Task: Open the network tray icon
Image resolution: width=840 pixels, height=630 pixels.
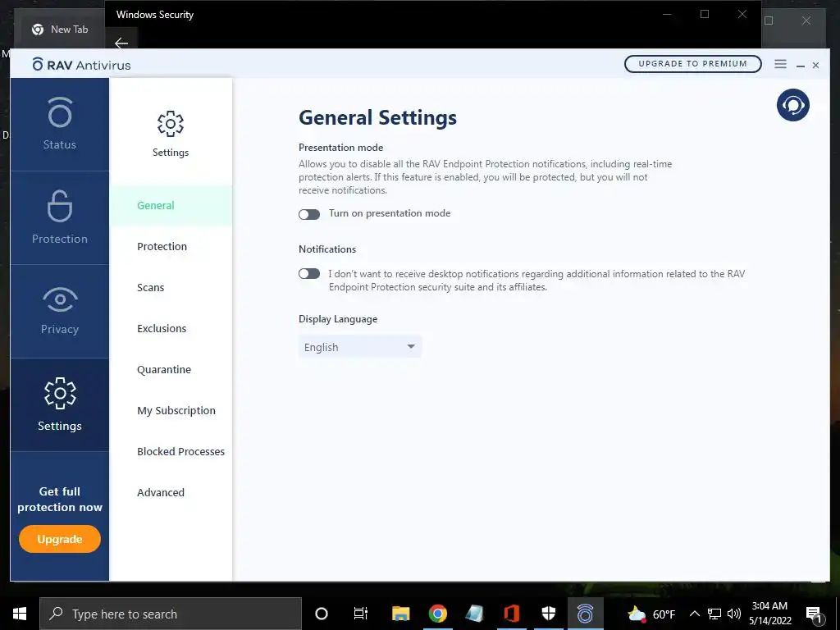Action: coord(714,614)
